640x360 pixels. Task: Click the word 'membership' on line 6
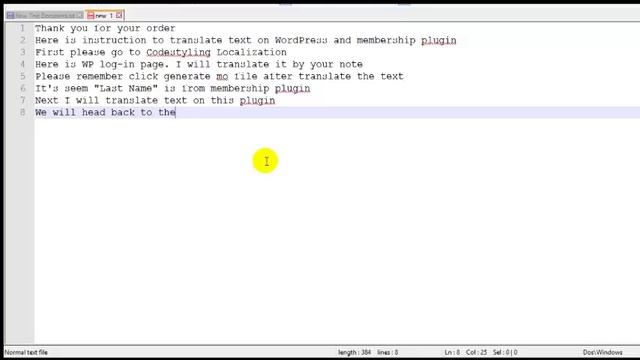[240, 89]
